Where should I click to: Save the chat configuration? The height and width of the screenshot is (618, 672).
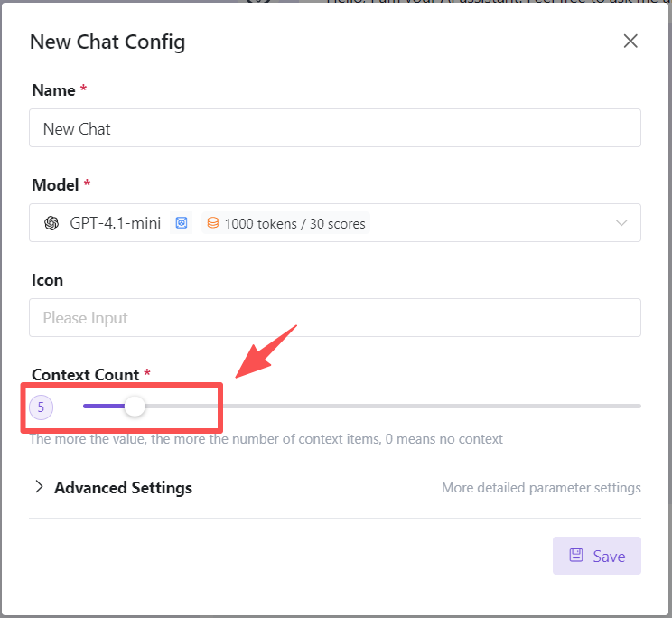(x=597, y=556)
